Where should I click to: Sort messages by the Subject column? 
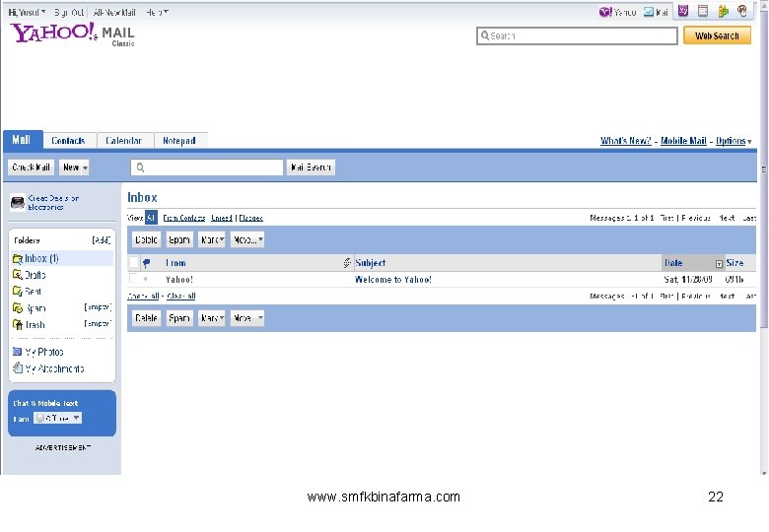click(x=371, y=263)
